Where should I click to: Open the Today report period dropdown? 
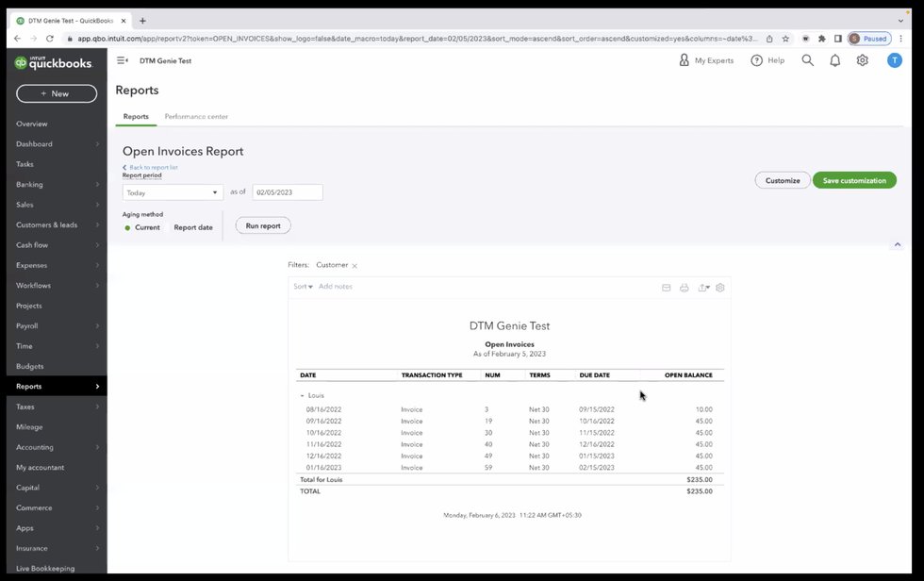coord(173,192)
